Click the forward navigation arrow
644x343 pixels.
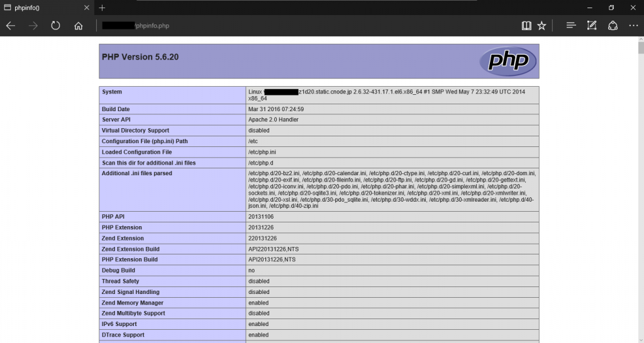pyautogui.click(x=33, y=26)
